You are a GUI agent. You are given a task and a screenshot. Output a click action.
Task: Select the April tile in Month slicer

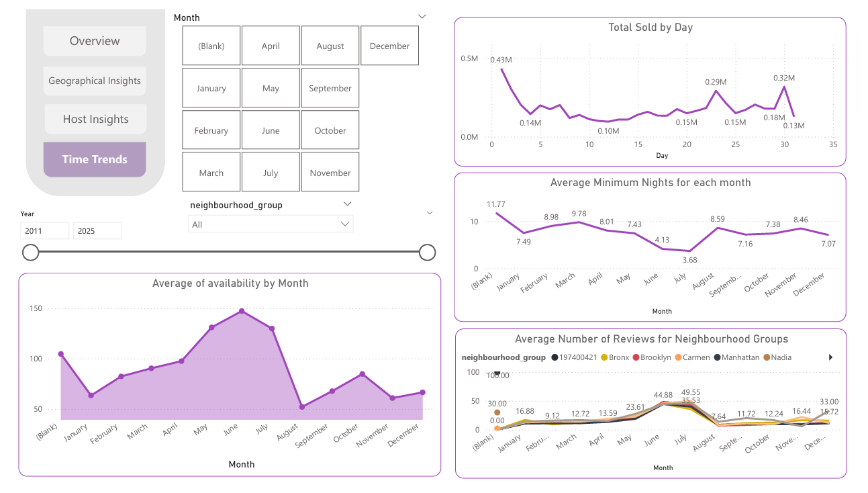(271, 45)
